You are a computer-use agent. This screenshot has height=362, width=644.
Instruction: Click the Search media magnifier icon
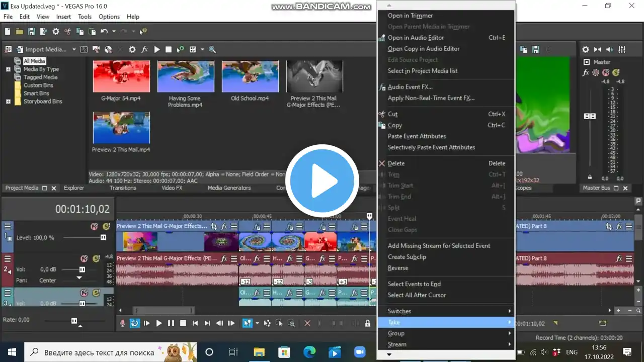pyautogui.click(x=212, y=49)
